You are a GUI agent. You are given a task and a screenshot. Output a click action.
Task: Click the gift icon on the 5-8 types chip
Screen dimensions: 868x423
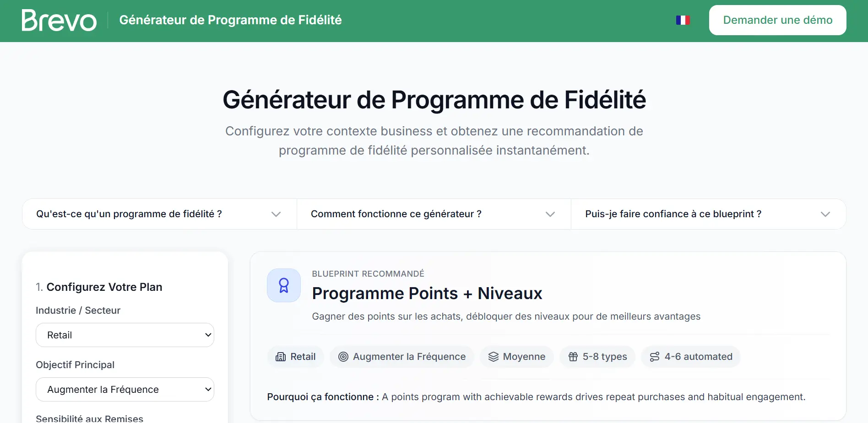click(574, 357)
